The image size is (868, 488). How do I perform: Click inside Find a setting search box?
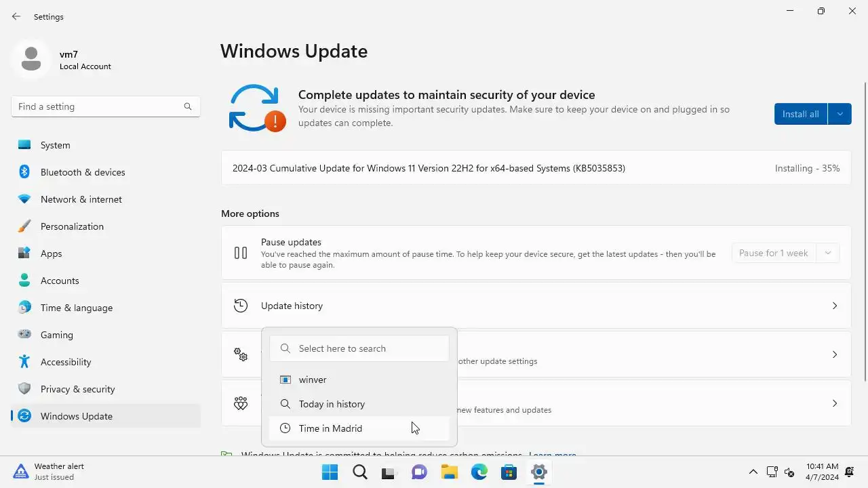point(106,106)
